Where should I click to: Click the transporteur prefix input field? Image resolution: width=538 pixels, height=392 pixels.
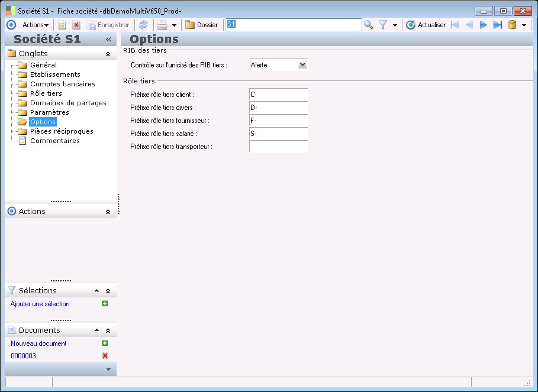coord(278,147)
